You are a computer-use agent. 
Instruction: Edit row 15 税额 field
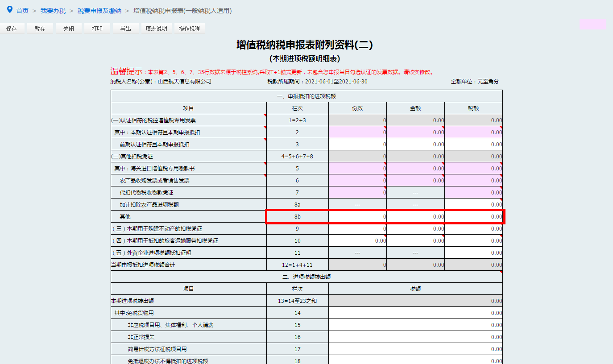coord(416,325)
